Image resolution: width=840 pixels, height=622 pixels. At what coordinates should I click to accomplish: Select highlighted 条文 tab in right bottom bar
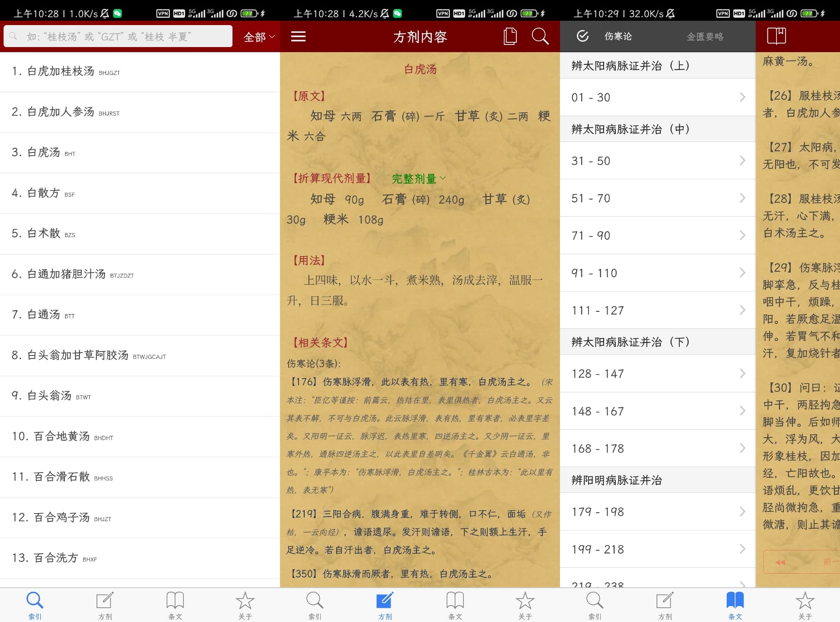(735, 606)
